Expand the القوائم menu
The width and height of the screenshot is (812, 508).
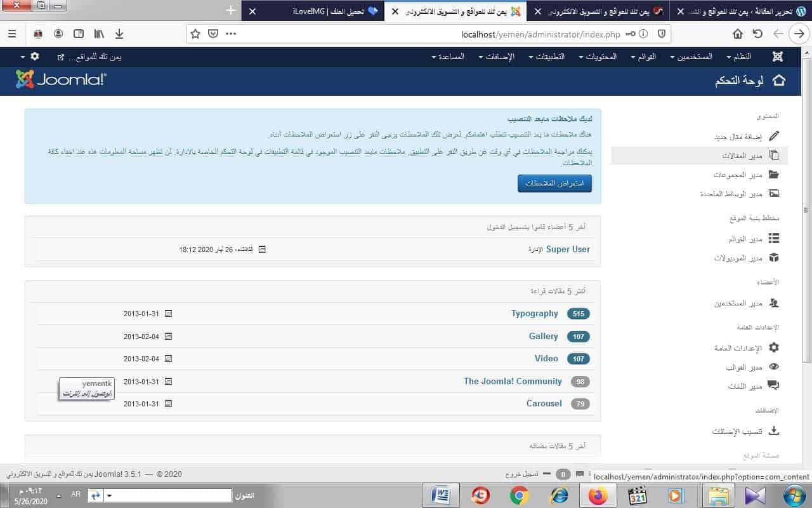click(x=643, y=57)
